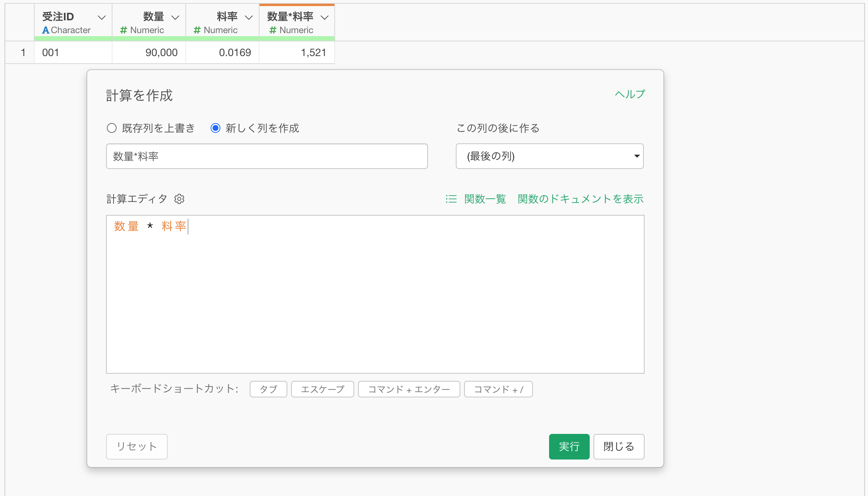868x496 pixels.
Task: Open the 受注ID column menu chevron
Action: point(102,17)
